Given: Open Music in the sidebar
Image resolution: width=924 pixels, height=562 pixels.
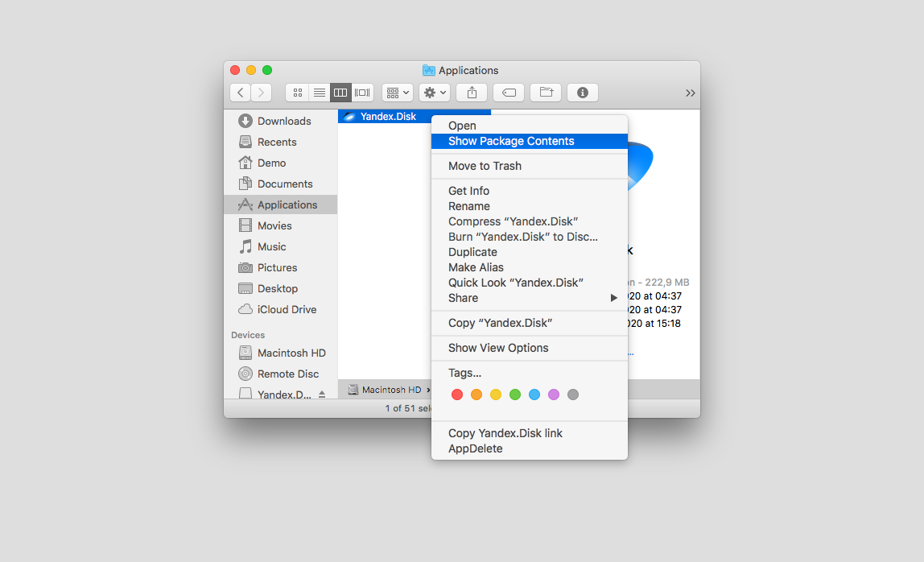Looking at the screenshot, I should (x=280, y=246).
